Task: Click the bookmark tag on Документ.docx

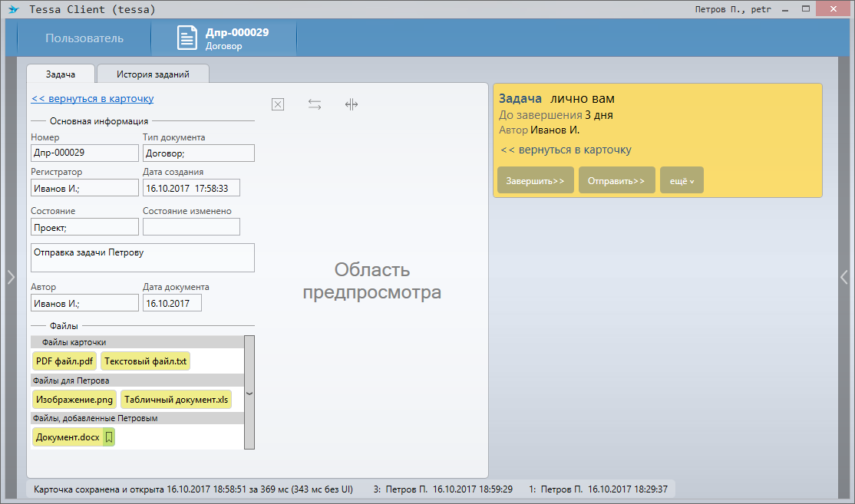Action: point(109,437)
